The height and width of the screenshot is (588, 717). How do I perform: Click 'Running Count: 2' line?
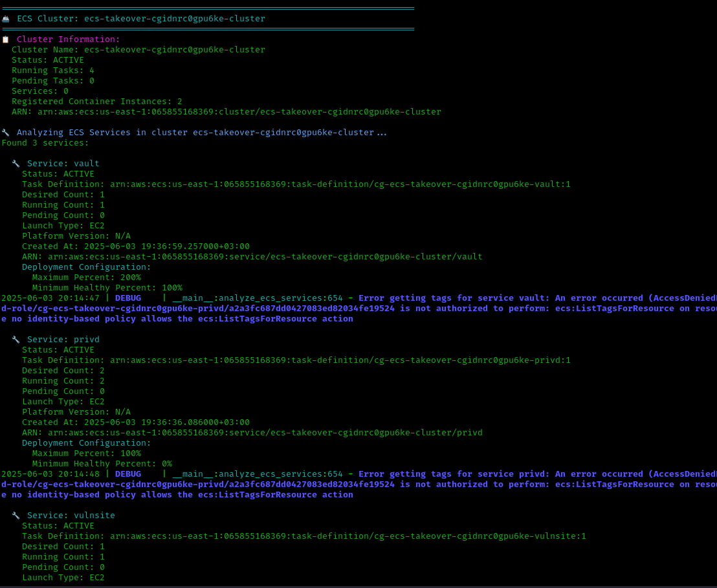click(x=63, y=382)
